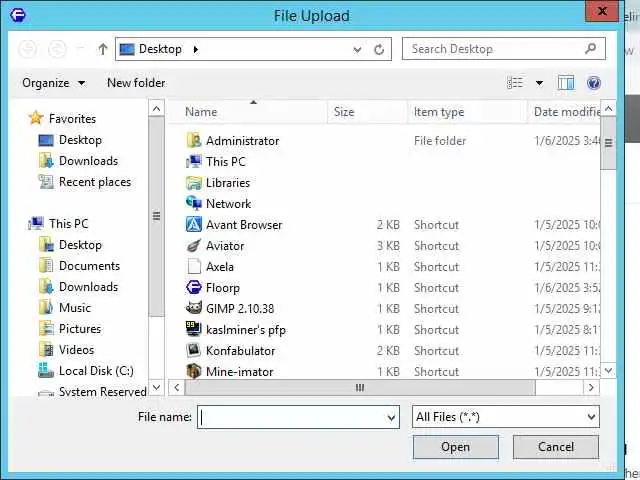Select the Avant Browser shortcut icon
Image resolution: width=640 pixels, height=480 pixels.
click(194, 224)
